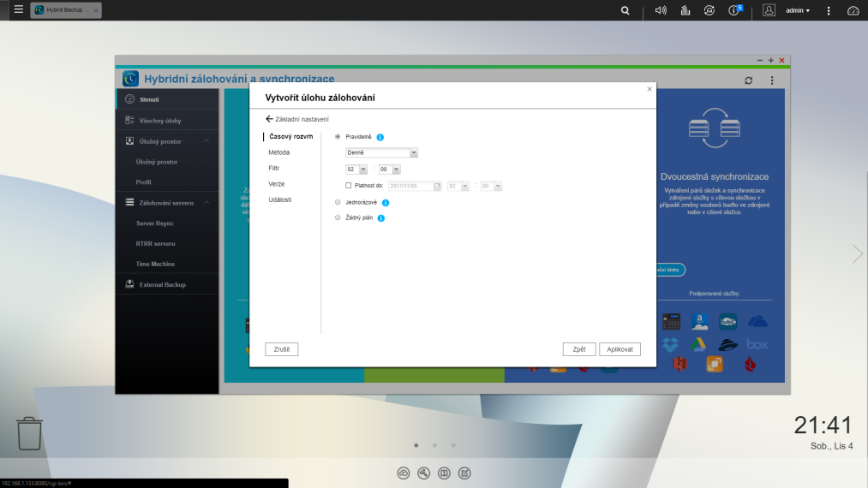Click the Hybrid Backup app logo

point(130,79)
